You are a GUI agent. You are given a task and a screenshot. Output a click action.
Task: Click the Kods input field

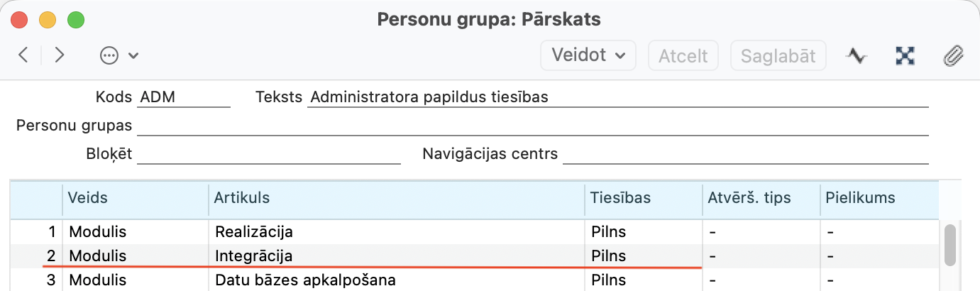(185, 97)
